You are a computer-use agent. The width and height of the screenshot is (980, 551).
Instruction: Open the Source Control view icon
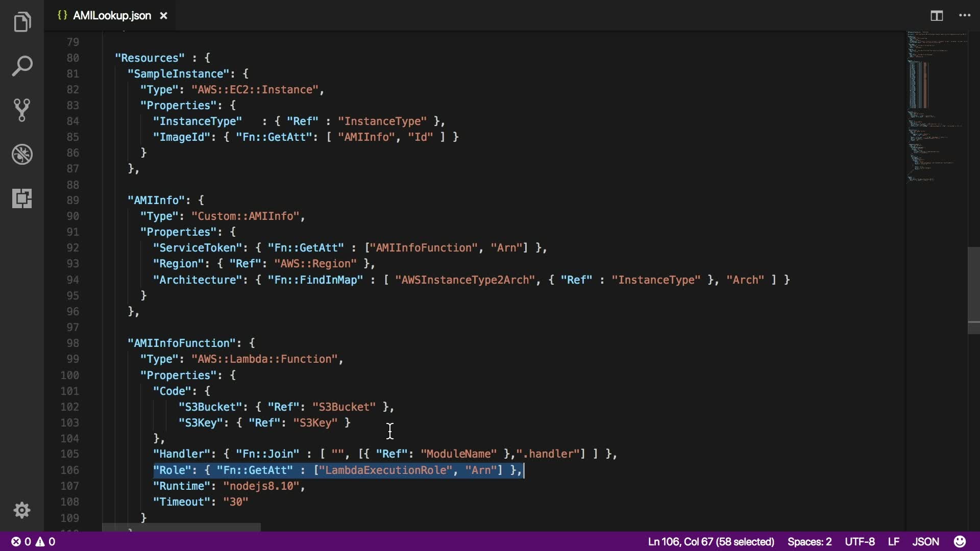point(22,110)
